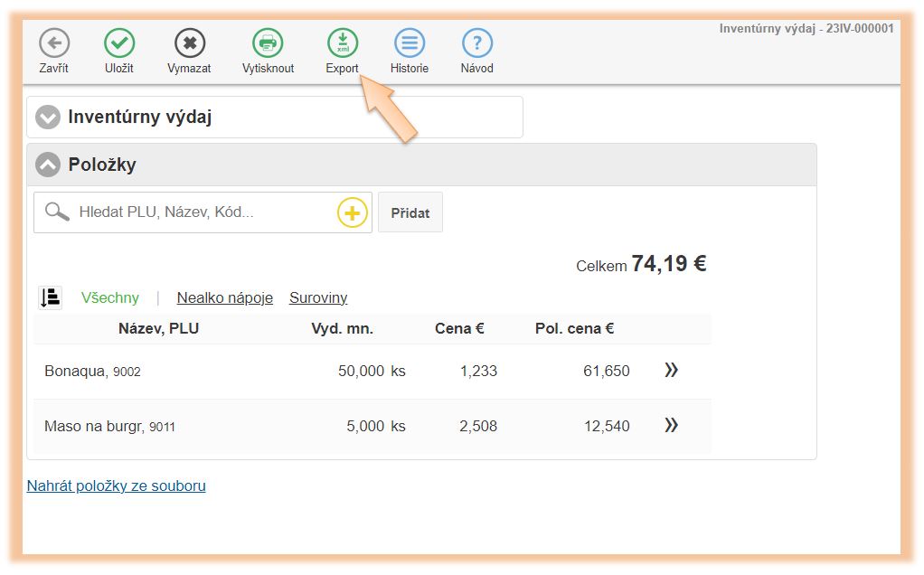
Task: Open the Historie list icon
Action: click(x=410, y=43)
